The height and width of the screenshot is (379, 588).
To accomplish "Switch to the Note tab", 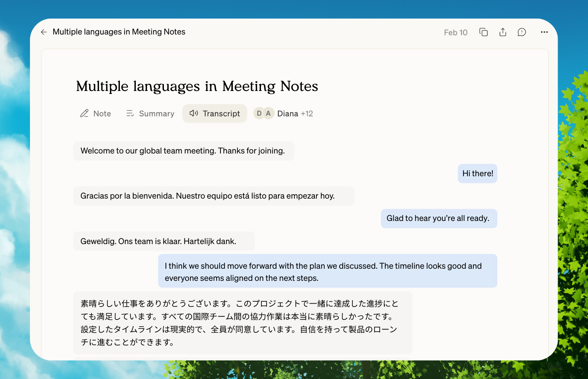I will point(96,113).
